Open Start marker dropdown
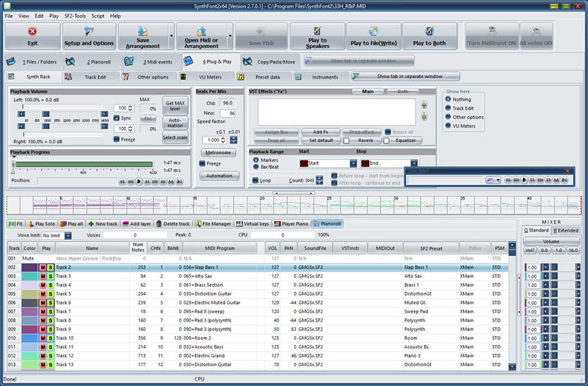This screenshot has width=588, height=386. point(353,163)
